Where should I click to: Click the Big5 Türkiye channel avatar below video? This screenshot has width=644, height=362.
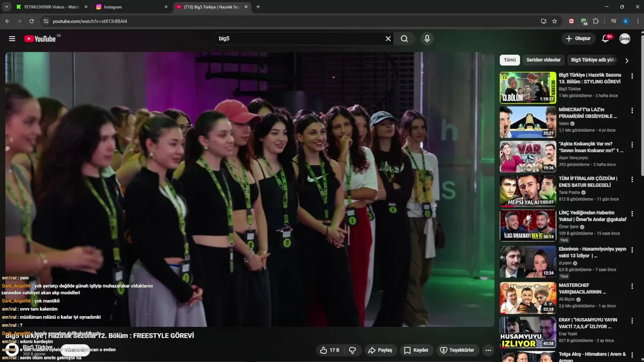[12, 350]
